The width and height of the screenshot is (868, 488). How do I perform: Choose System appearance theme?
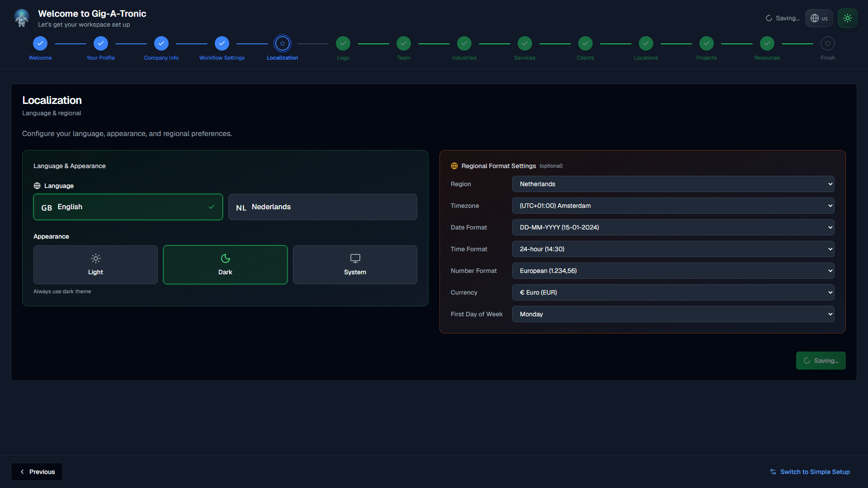click(355, 265)
